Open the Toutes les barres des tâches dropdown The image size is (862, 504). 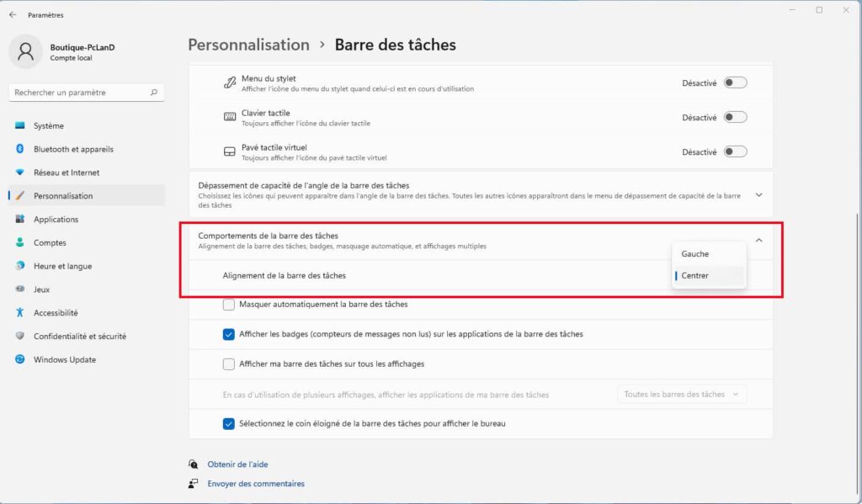(681, 394)
